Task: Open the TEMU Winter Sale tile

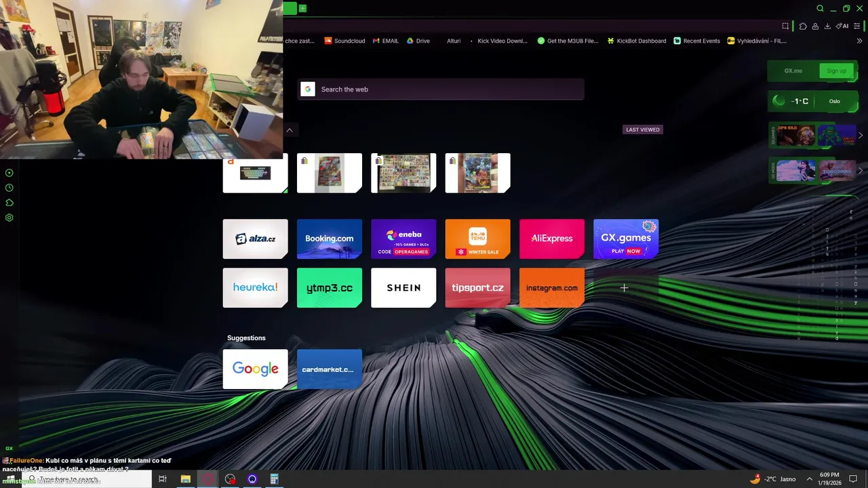Action: pyautogui.click(x=477, y=239)
